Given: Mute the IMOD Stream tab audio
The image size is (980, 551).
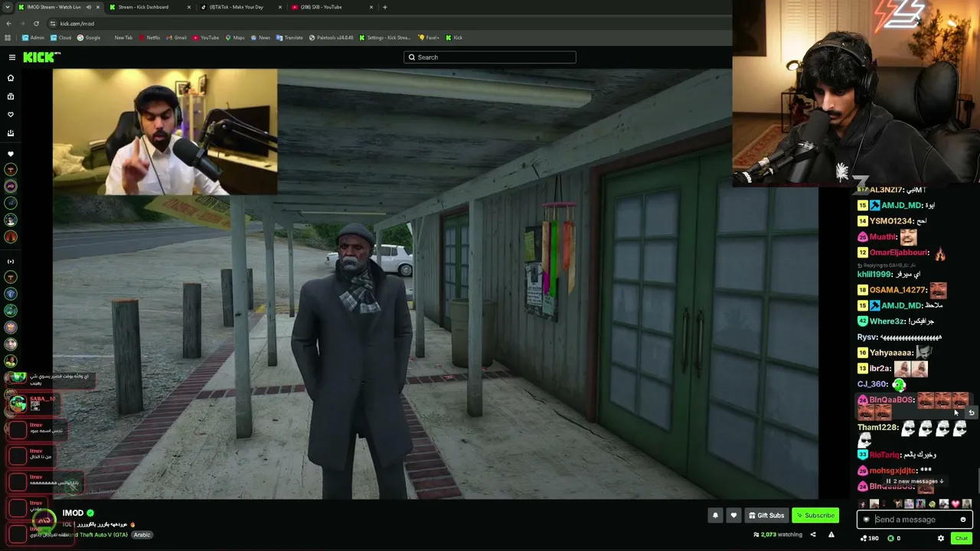Looking at the screenshot, I should pos(89,7).
